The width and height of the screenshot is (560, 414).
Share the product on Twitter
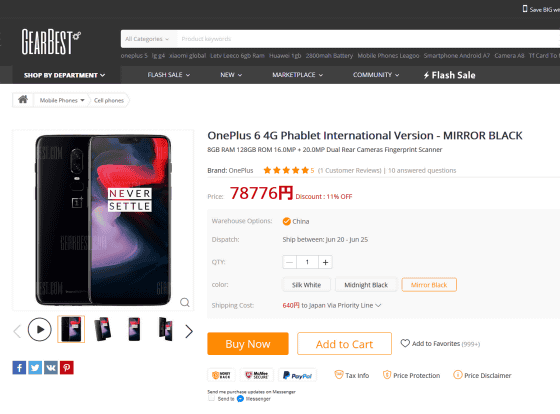pos(35,368)
